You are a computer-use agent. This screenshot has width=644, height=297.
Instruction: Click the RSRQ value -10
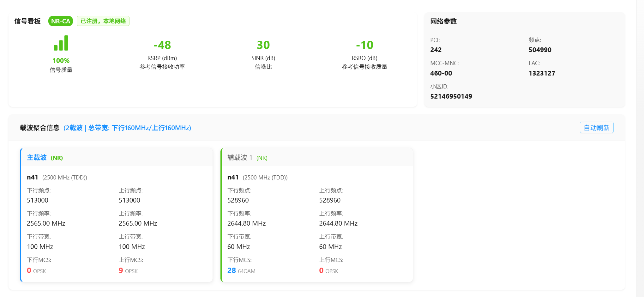364,45
